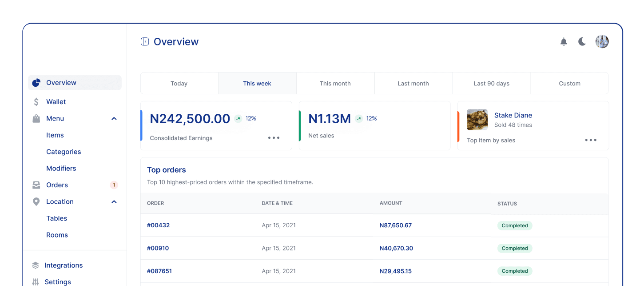Screen dimensions: 644x286
Task: Click the notification bell icon
Action: 564,42
